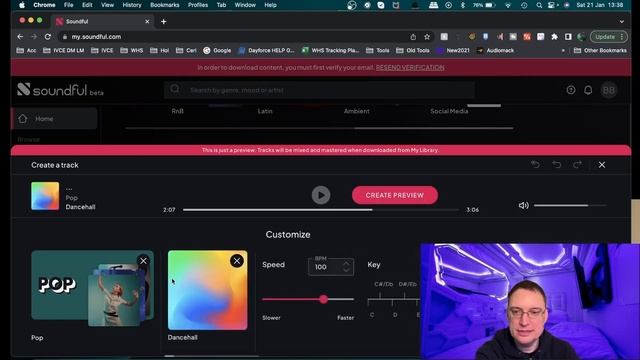Remove the Pop genre card

tap(143, 261)
